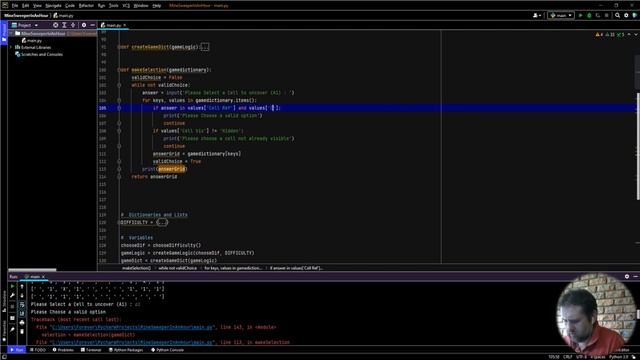640x360 pixels.
Task: Open the Run tool window tab
Action: coord(17,350)
